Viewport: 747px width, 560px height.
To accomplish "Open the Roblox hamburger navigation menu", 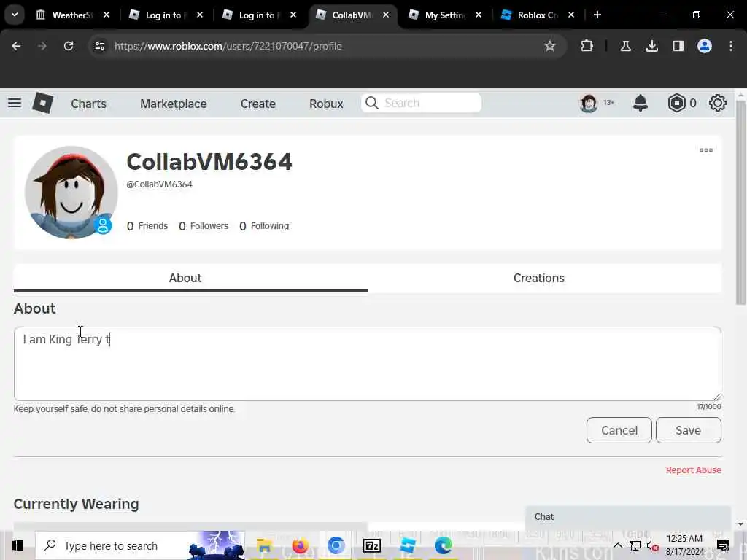I will (x=15, y=103).
